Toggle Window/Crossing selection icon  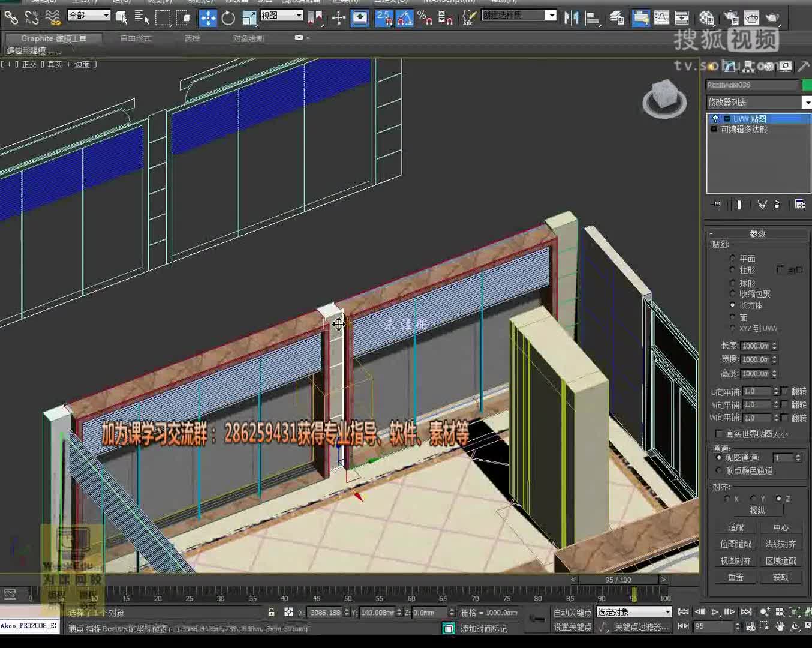pos(183,17)
